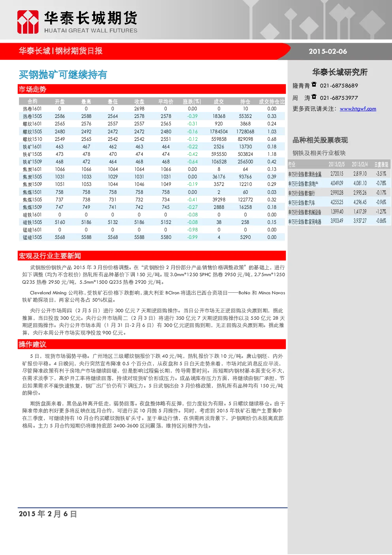Image resolution: width=392 pixels, height=555 pixels.
Task: Select the 铁矿1601 contract row label
Action: 32,147
